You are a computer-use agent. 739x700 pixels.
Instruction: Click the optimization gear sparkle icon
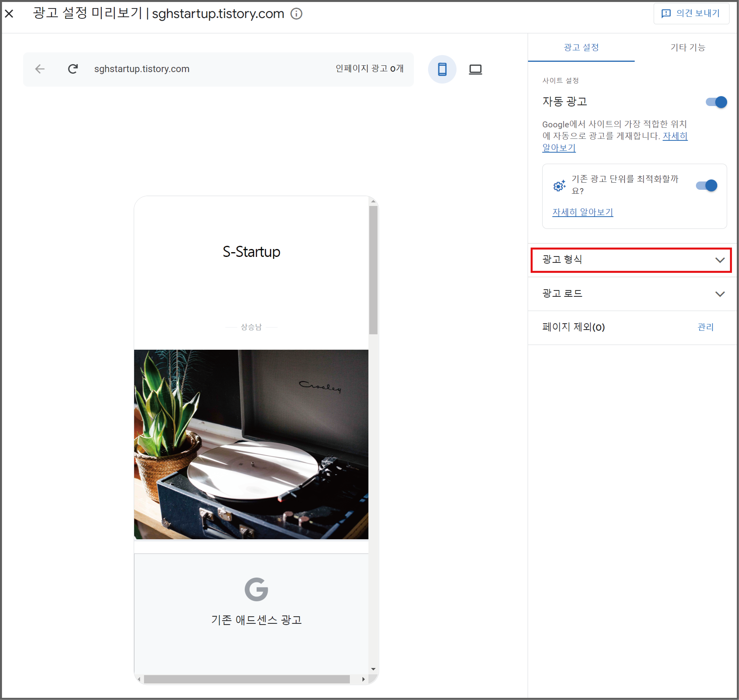(559, 185)
